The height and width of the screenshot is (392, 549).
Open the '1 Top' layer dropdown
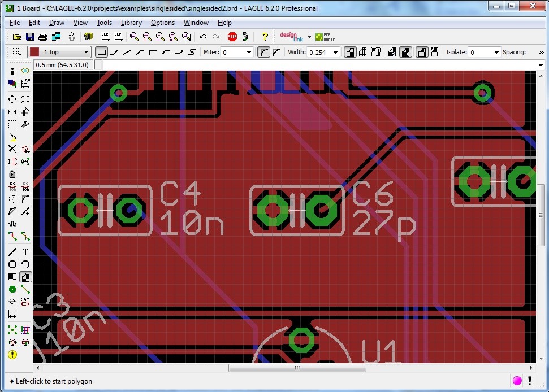point(87,52)
